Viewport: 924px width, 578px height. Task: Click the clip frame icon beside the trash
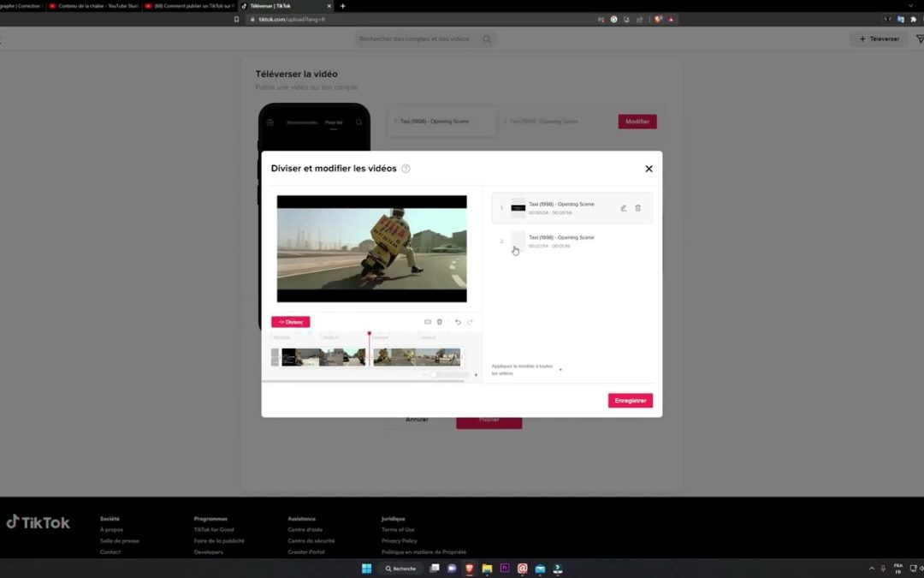[428, 322]
